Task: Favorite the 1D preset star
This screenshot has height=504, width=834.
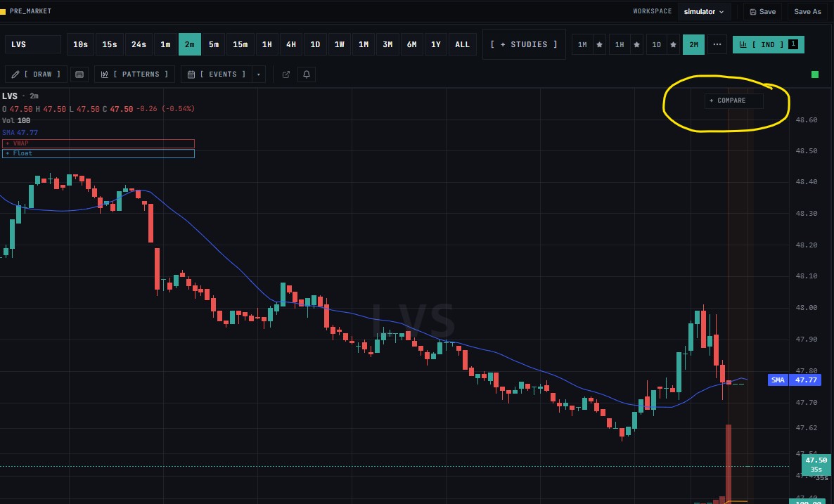Action: (674, 45)
